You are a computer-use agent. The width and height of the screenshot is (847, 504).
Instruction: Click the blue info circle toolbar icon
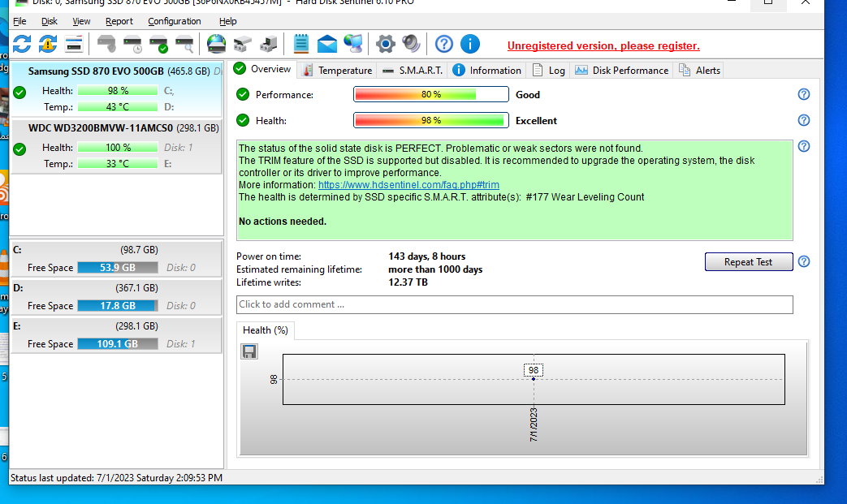tap(470, 44)
